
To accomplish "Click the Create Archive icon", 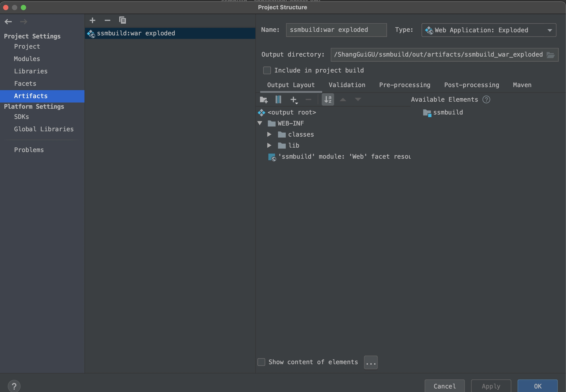I will tap(278, 99).
